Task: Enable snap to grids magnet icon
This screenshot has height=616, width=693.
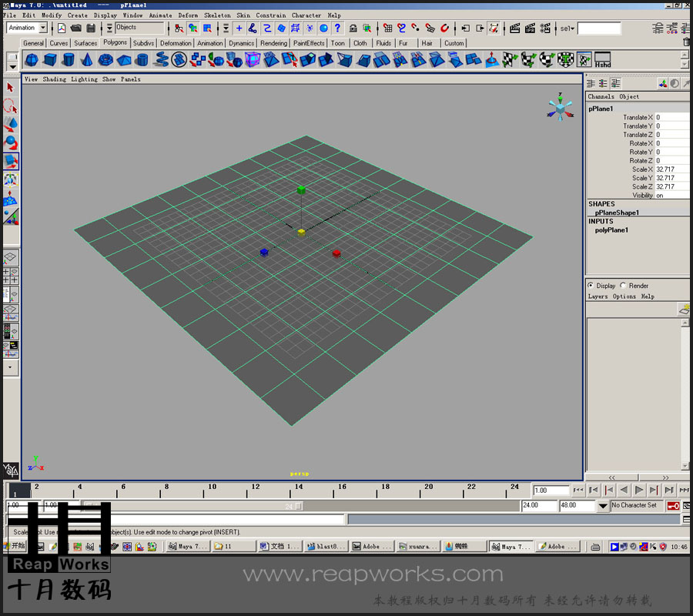Action: tap(387, 28)
